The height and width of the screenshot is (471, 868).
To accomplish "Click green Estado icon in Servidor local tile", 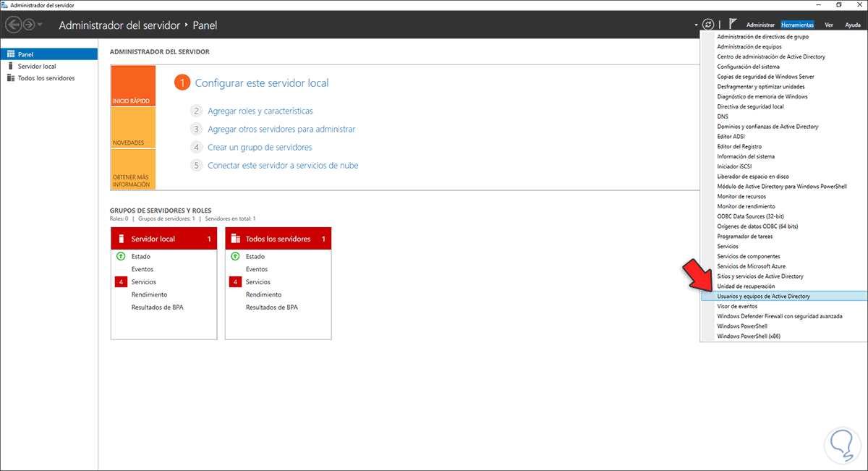I will pos(121,256).
